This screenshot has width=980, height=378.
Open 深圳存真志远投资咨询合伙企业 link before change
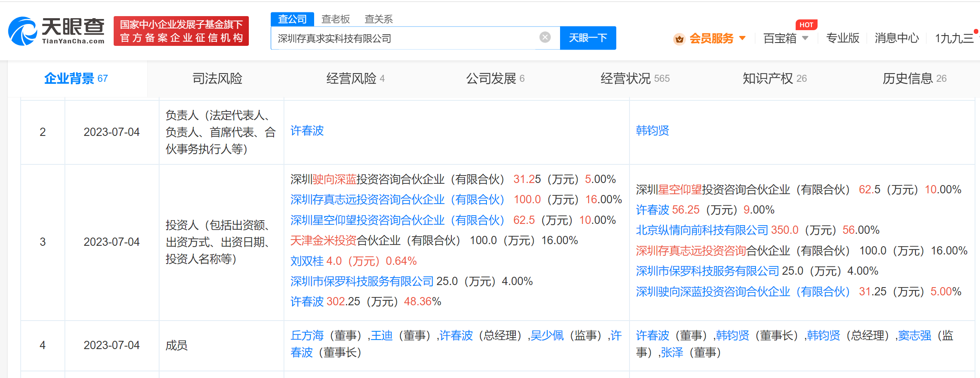pyautogui.click(x=397, y=200)
